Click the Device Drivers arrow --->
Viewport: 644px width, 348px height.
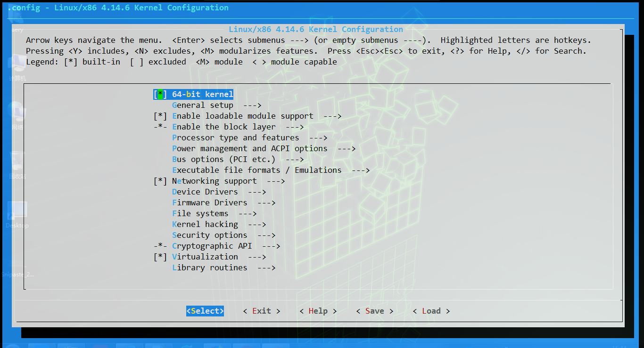(257, 192)
